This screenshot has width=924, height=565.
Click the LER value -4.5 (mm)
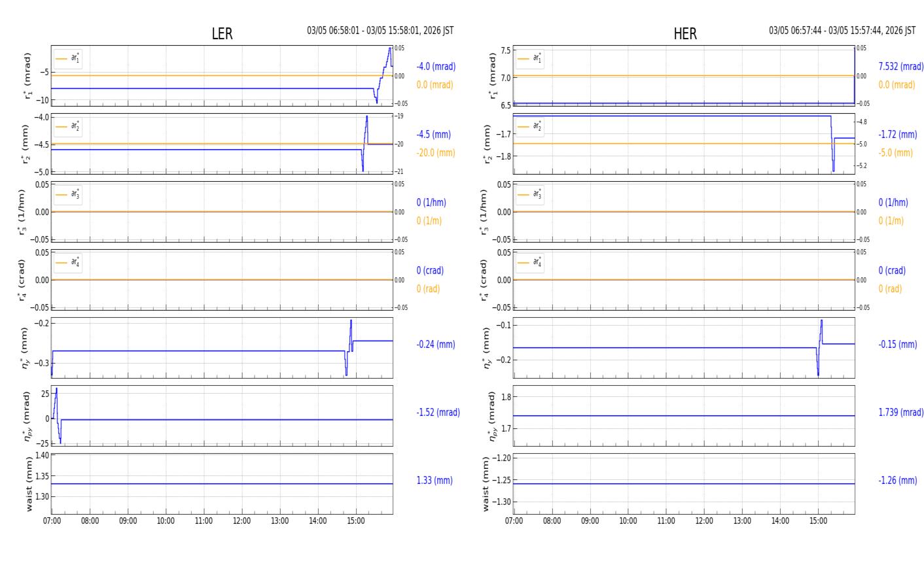(433, 135)
